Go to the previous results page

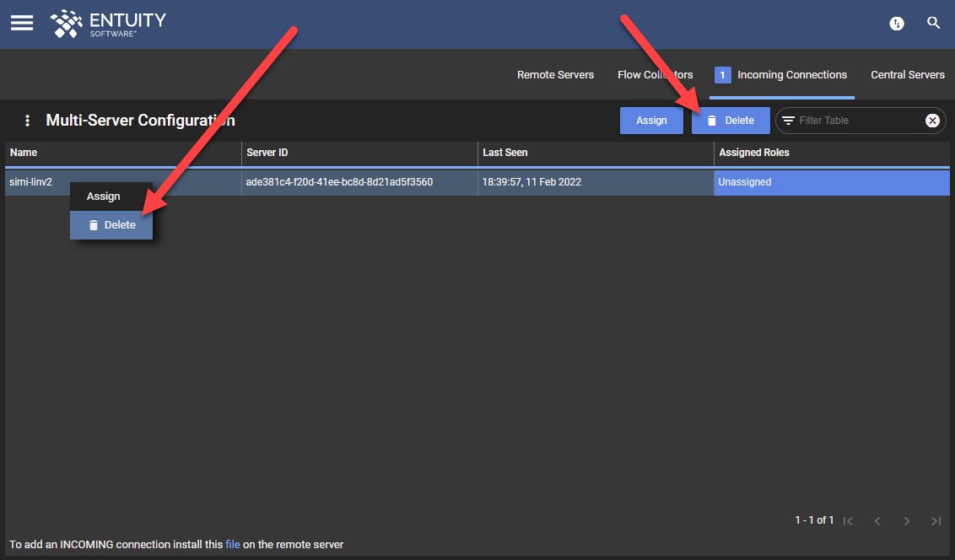[x=877, y=520]
